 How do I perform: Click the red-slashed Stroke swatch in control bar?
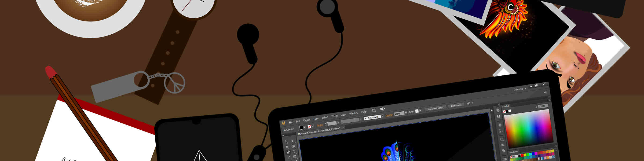[x=309, y=126]
